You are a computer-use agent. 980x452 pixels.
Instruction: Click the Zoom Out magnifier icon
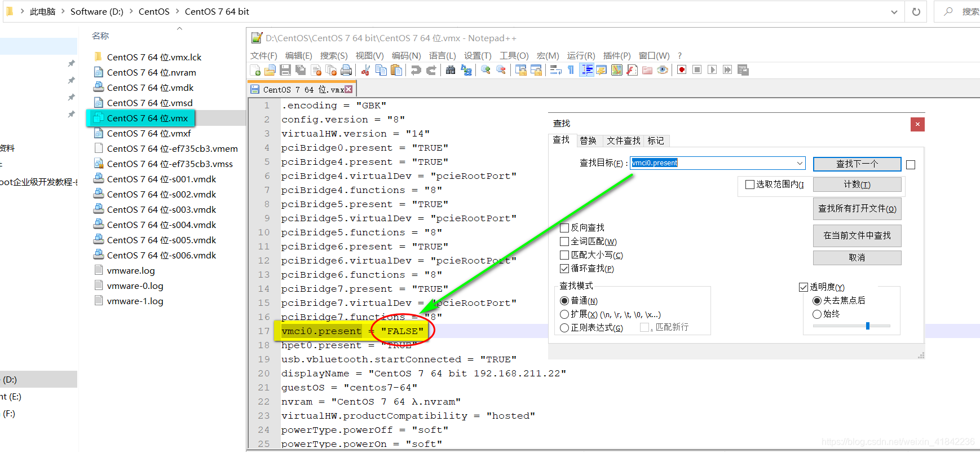(x=501, y=70)
